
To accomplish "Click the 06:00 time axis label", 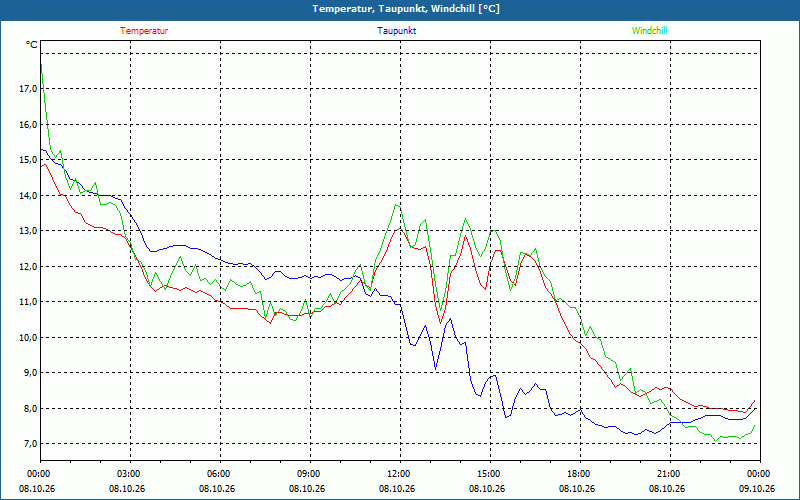I will click(x=218, y=474).
